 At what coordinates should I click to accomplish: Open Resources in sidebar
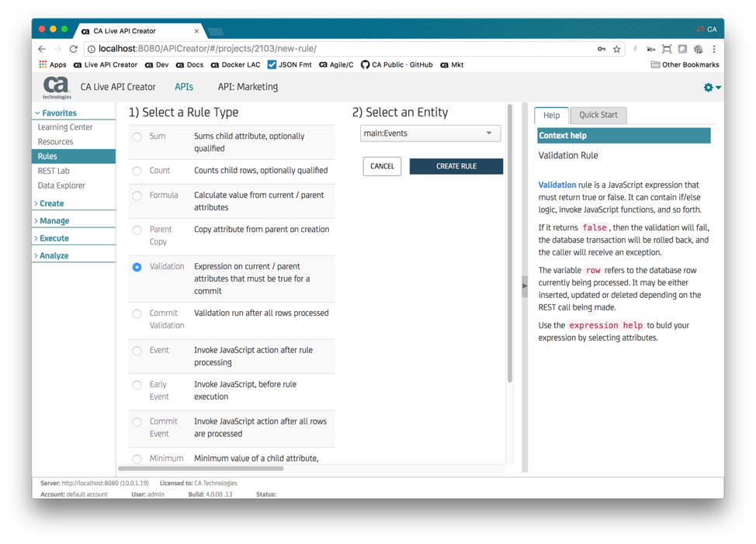tap(55, 142)
